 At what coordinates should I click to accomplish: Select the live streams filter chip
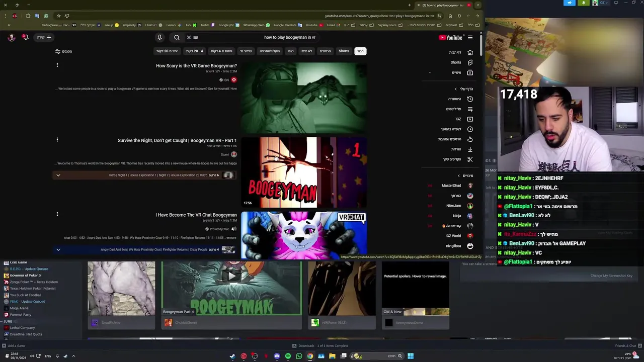coord(246,51)
